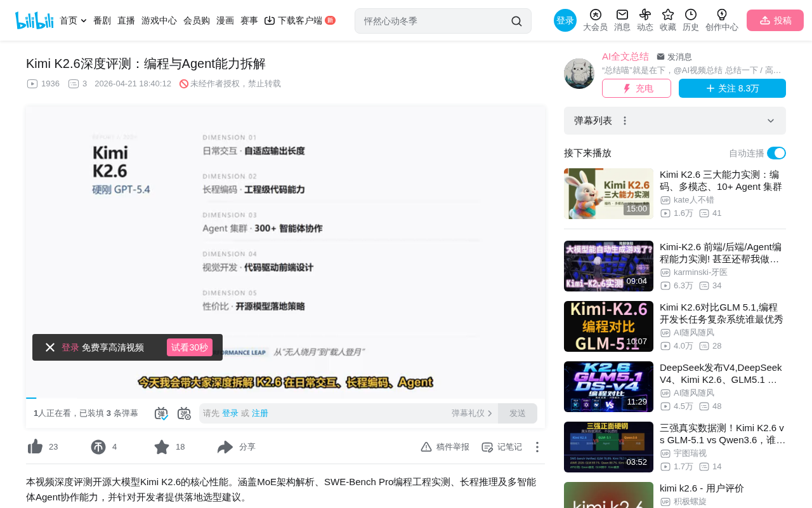
Task: Share the video with arrow icon
Action: pyautogui.click(x=225, y=447)
